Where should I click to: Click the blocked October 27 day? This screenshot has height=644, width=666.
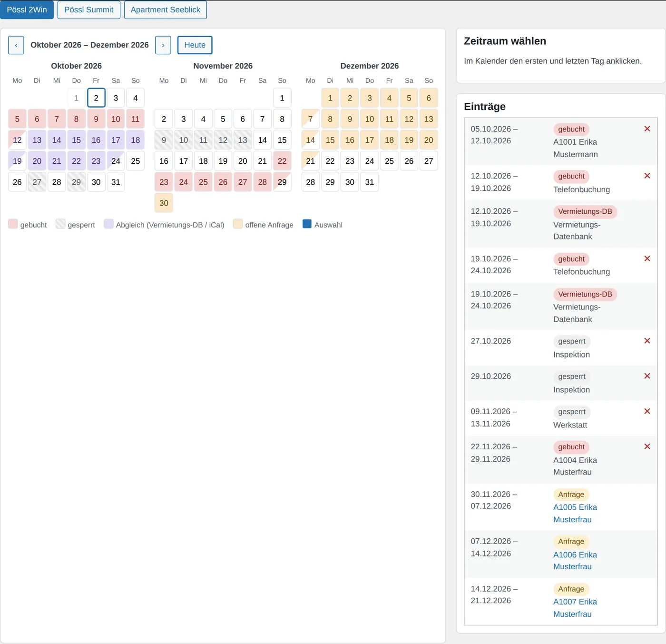[37, 182]
